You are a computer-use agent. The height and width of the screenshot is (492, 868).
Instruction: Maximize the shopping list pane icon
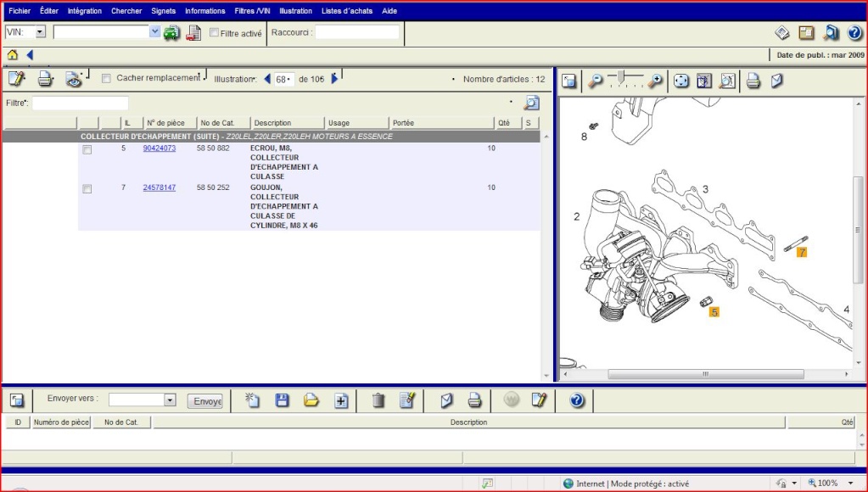[x=17, y=400]
